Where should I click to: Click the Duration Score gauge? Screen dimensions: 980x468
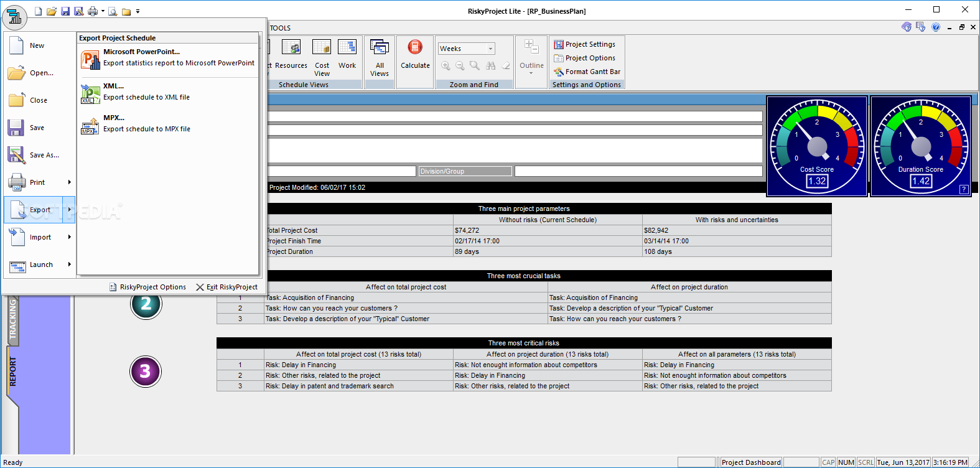coord(921,146)
